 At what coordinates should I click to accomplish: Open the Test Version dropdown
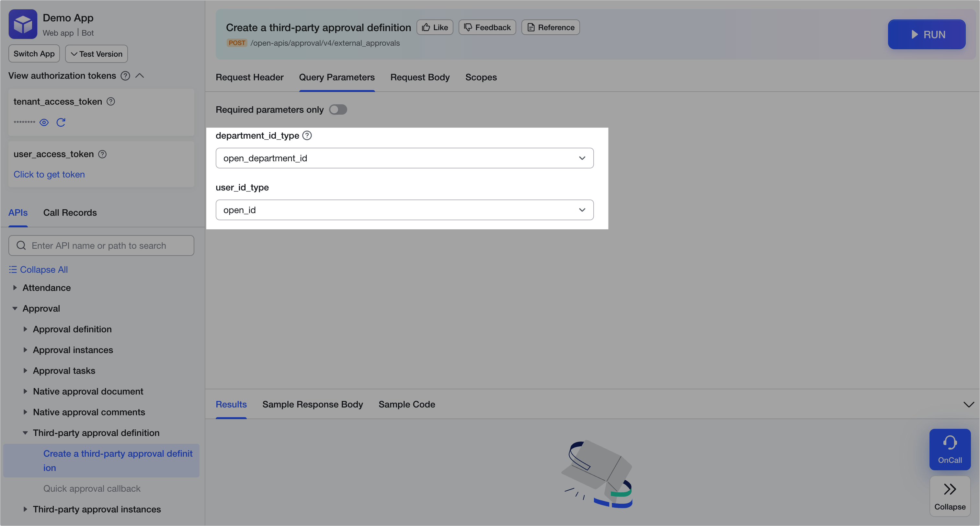click(96, 54)
